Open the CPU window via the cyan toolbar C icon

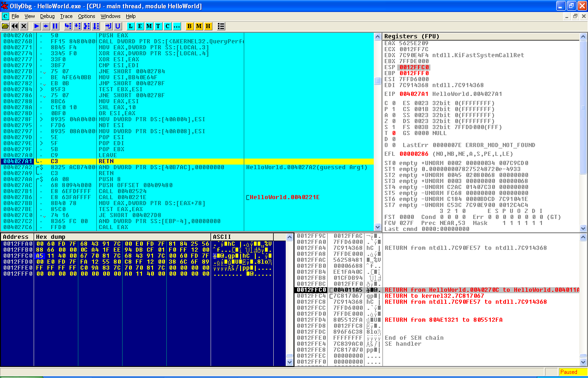(168, 26)
